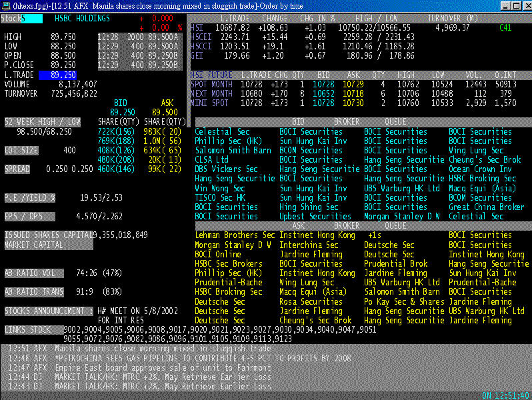This screenshot has width=532, height=400.
Task: Click the AB RATIO VOL label
Action: tap(34, 273)
